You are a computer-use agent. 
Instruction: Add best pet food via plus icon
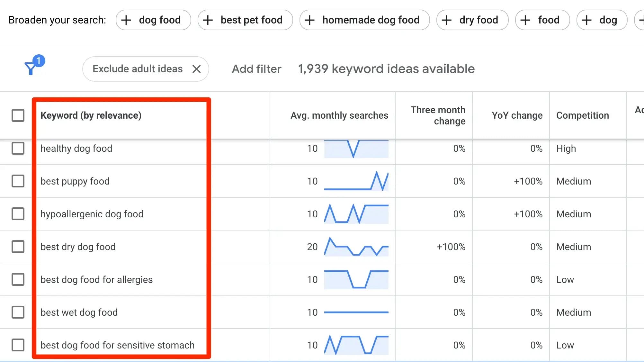pyautogui.click(x=208, y=20)
